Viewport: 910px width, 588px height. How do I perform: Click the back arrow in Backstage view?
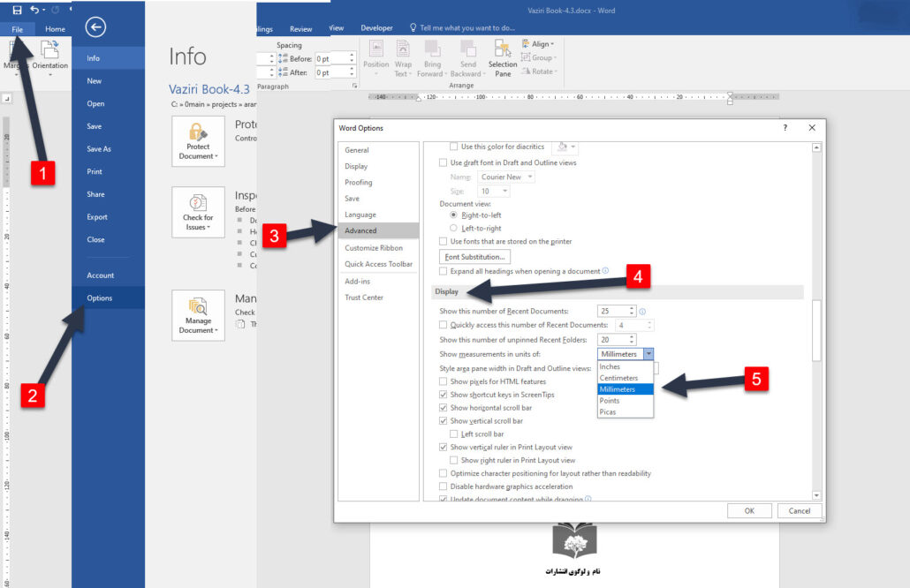click(x=95, y=27)
